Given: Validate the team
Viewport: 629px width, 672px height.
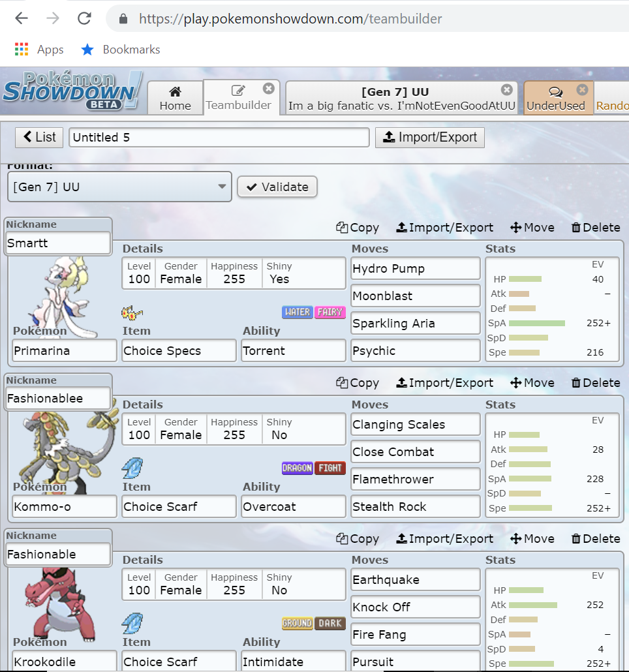Looking at the screenshot, I should point(277,187).
